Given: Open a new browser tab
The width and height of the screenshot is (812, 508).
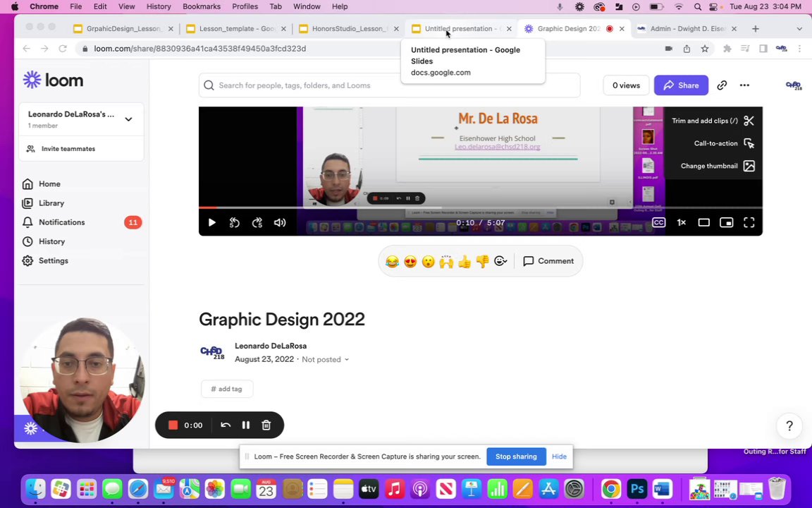Looking at the screenshot, I should (x=756, y=29).
